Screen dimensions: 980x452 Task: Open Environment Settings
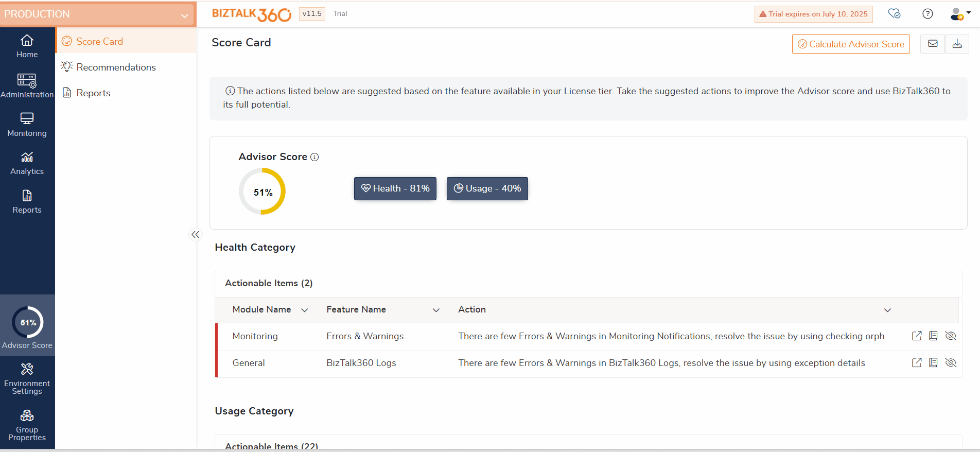[27, 378]
